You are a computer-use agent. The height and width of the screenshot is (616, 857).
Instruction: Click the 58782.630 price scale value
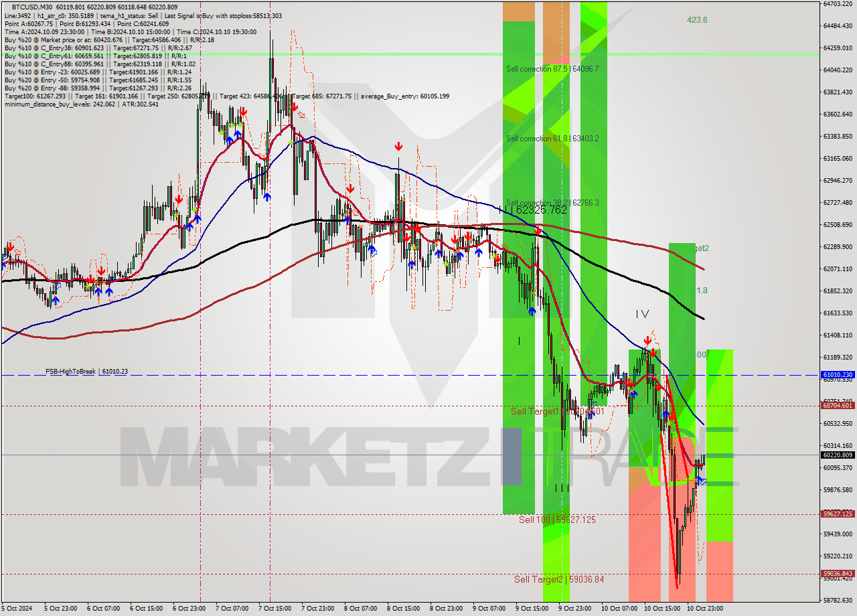pyautogui.click(x=837, y=600)
